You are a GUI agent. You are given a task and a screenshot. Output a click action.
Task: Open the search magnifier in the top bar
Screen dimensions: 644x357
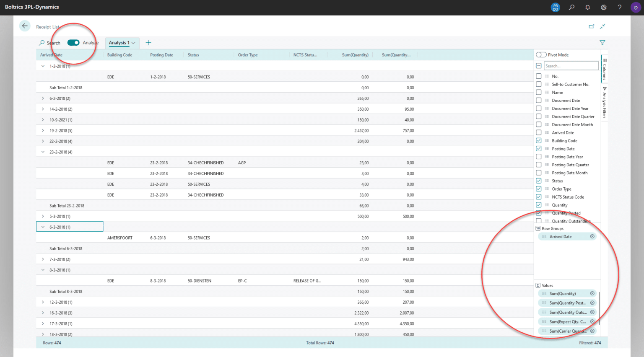[571, 7]
